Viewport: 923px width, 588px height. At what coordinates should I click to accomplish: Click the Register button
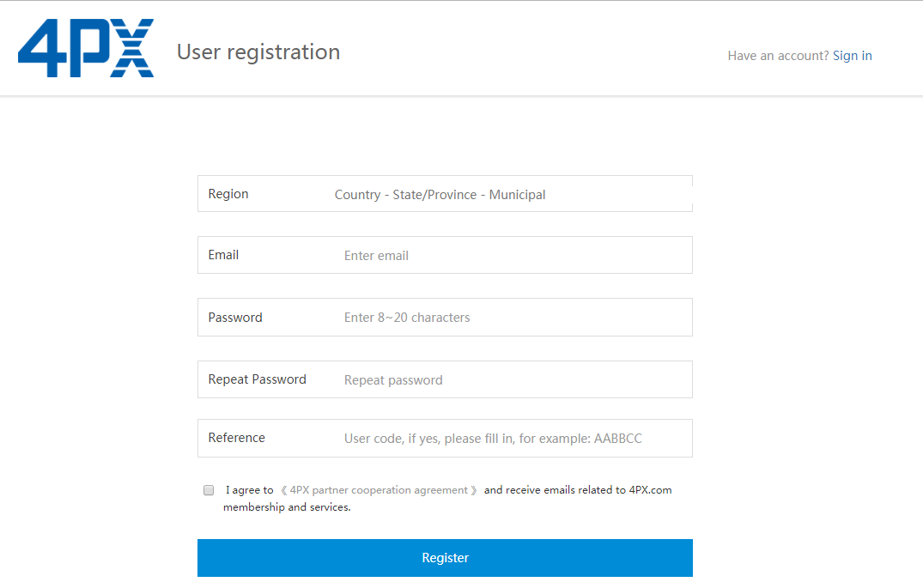pos(445,557)
